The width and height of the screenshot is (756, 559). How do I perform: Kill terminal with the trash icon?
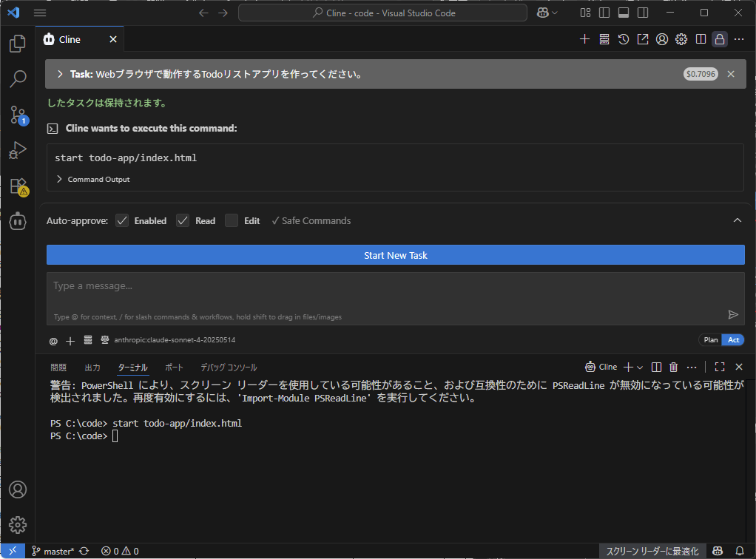click(x=673, y=367)
